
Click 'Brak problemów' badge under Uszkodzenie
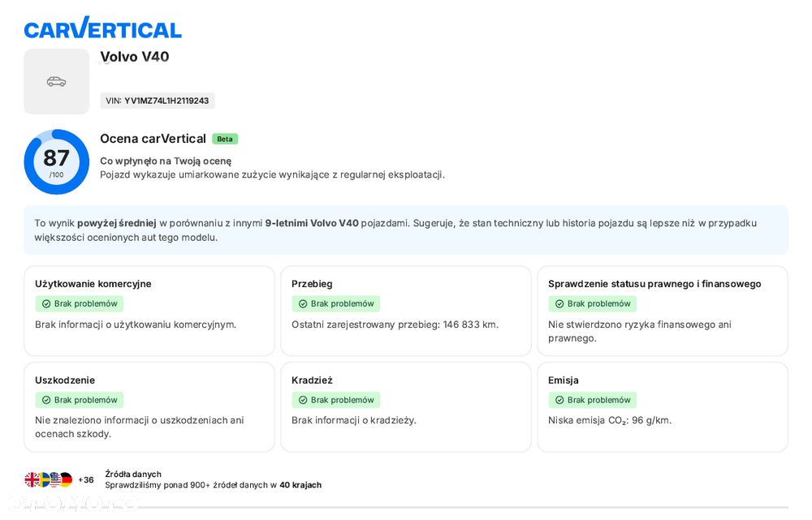(x=80, y=400)
